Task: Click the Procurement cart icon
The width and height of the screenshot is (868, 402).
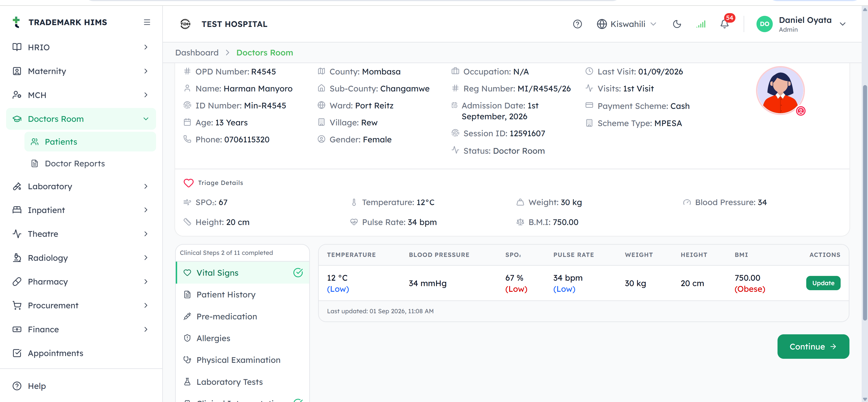Action: pos(17,305)
